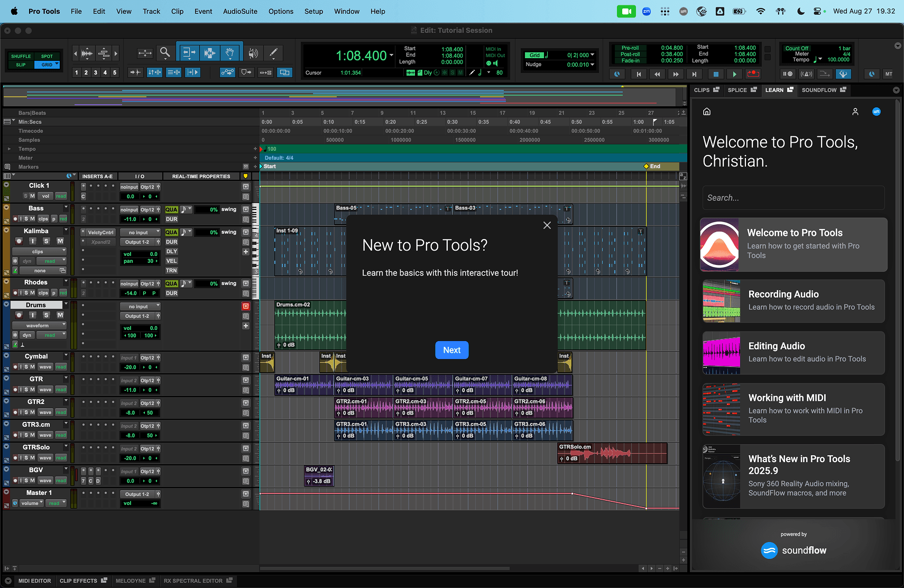The width and height of the screenshot is (904, 588).
Task: Select the Grabber hand tool
Action: coord(230,52)
